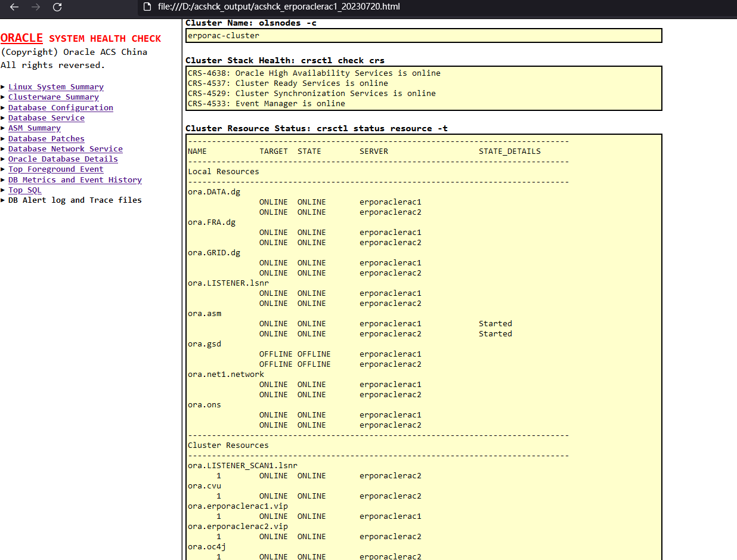Click the triangle bullet beside Clusterware Summary
This screenshot has width=737, height=560.
point(3,97)
